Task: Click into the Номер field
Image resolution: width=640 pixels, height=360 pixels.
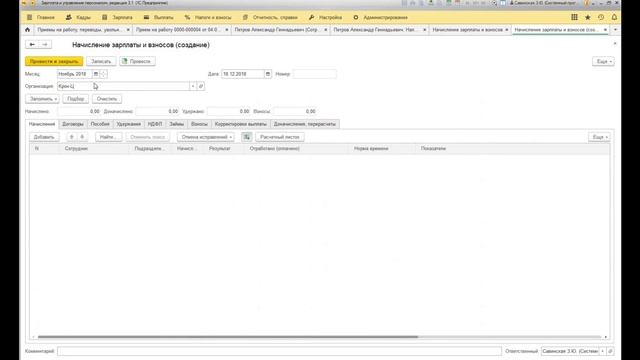Action: point(315,74)
